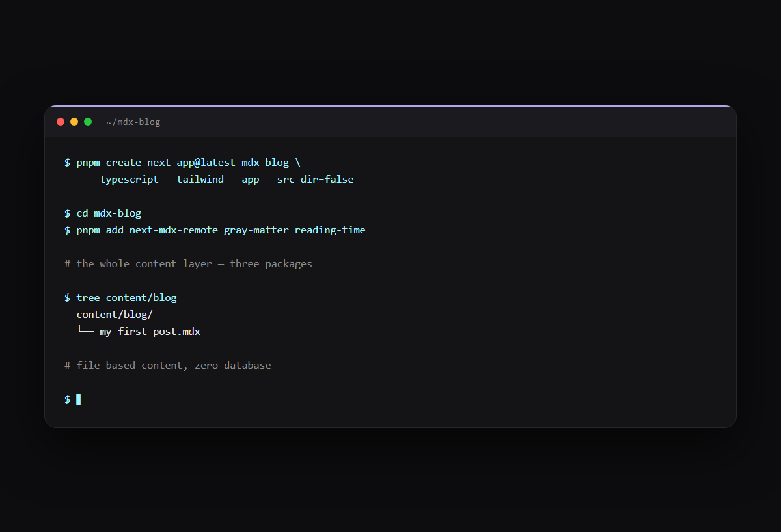Click the 'cd mdx-blog' command
Screen dimensions: 781x532
(103, 213)
